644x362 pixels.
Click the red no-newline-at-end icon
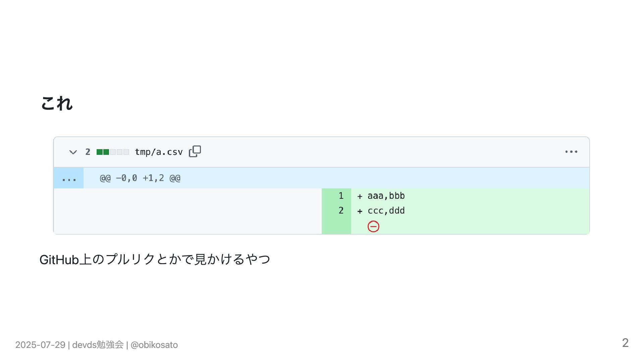[373, 227]
